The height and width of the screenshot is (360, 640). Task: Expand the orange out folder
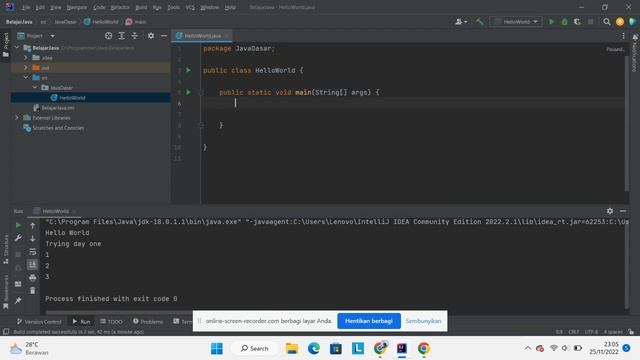pyautogui.click(x=26, y=67)
